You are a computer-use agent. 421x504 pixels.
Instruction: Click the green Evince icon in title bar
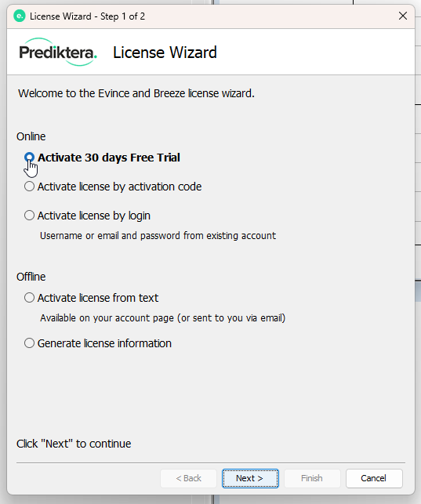pyautogui.click(x=20, y=16)
